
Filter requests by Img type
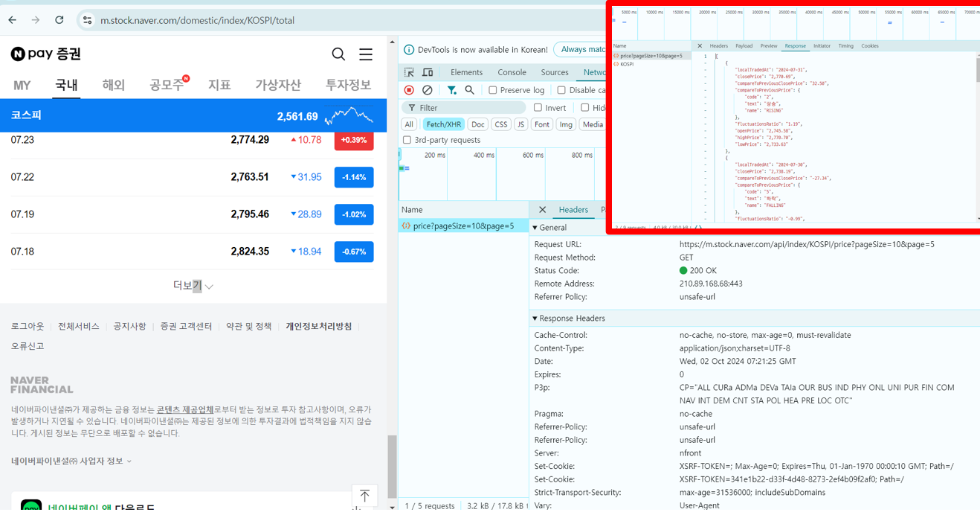pos(566,124)
